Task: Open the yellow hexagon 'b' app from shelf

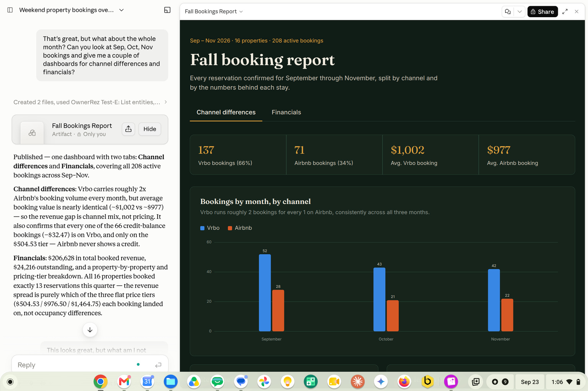Action: (427, 381)
